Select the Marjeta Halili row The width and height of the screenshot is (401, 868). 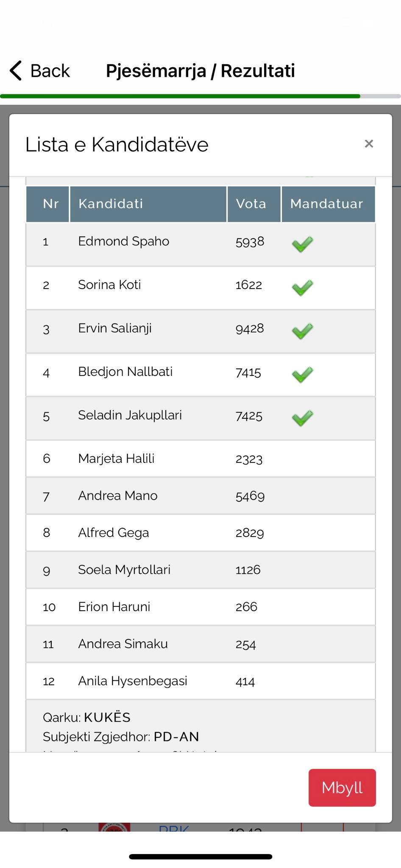coord(116,459)
